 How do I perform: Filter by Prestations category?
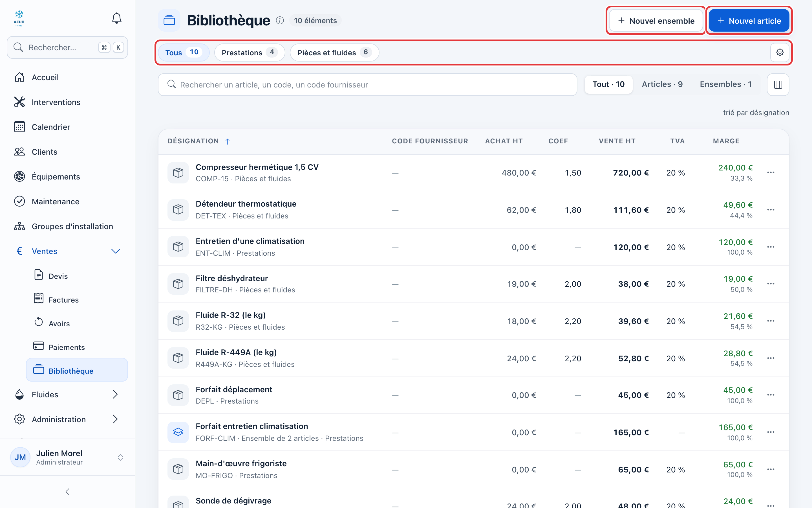click(250, 52)
